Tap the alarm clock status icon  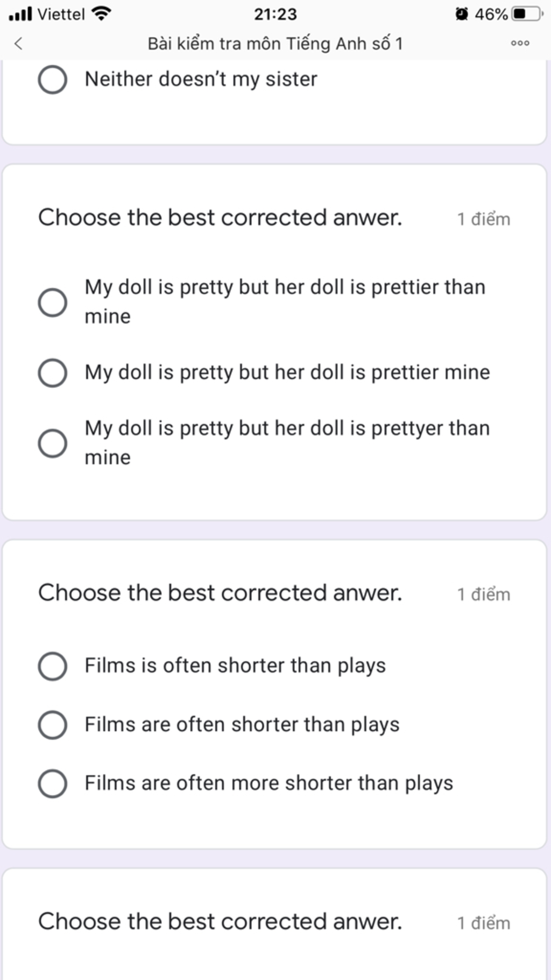pos(462,14)
